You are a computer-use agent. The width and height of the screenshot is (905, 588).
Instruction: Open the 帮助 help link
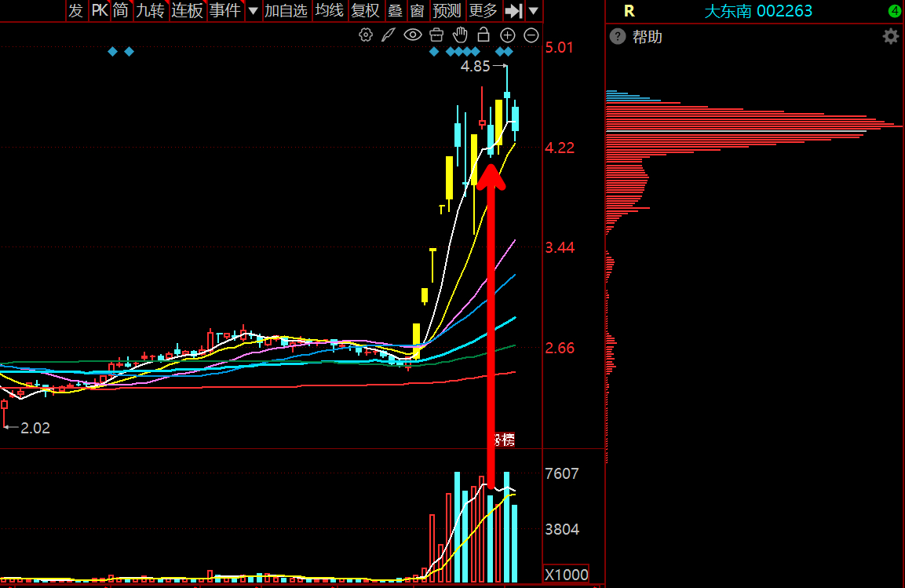pyautogui.click(x=647, y=37)
